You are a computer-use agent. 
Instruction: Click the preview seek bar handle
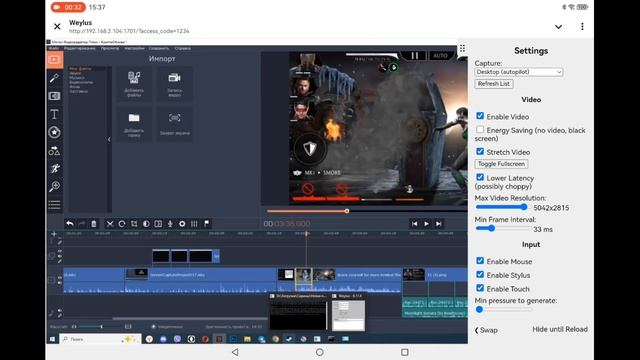tap(347, 211)
